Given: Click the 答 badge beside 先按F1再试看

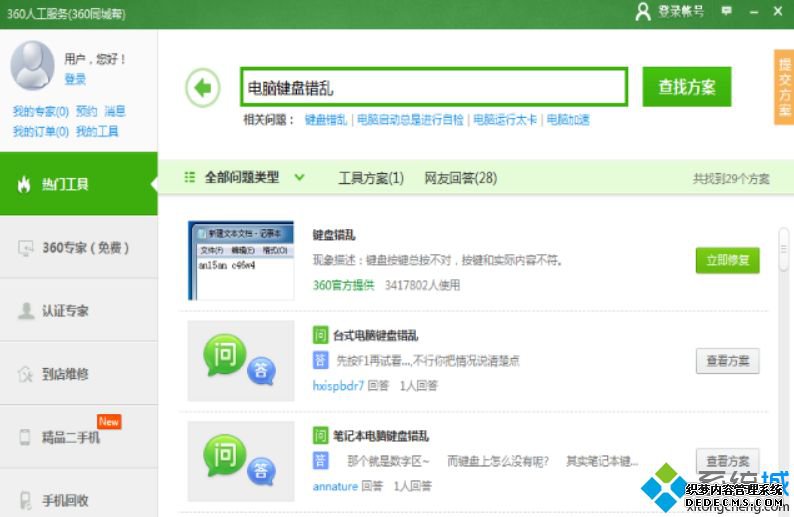Looking at the screenshot, I should [320, 360].
